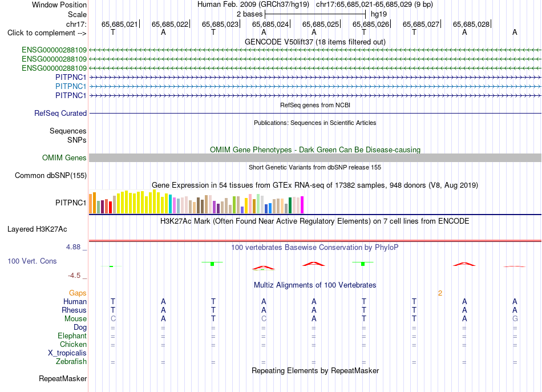Click position label 65,685,026 on the ruler
Viewport: 542px width, 392px height.
coord(370,24)
